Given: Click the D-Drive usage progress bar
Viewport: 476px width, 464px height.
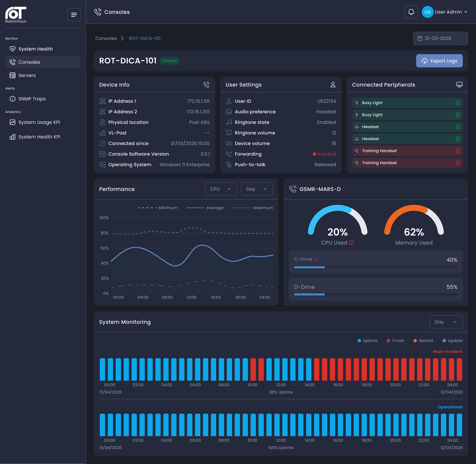Looking at the screenshot, I should [376, 294].
